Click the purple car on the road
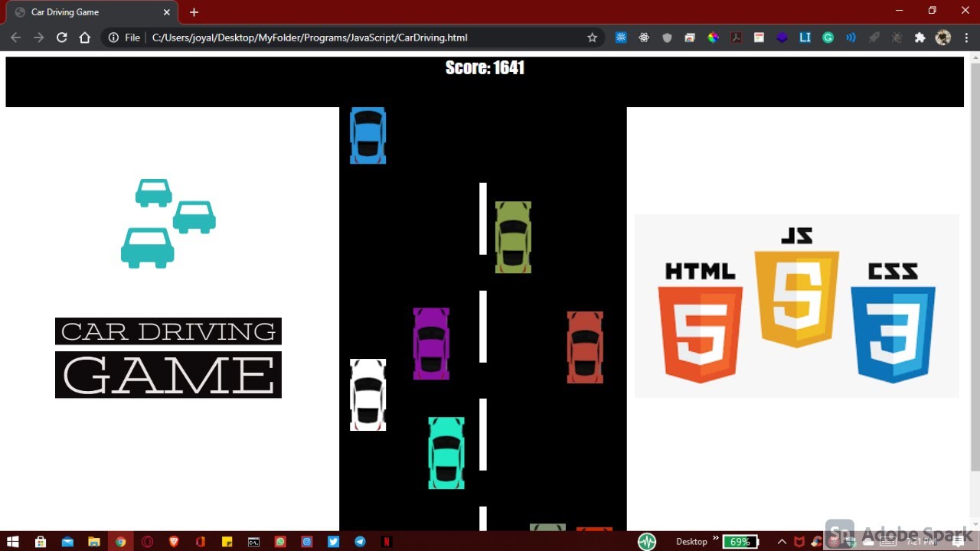Screen dimensions: 980x551 (x=431, y=344)
